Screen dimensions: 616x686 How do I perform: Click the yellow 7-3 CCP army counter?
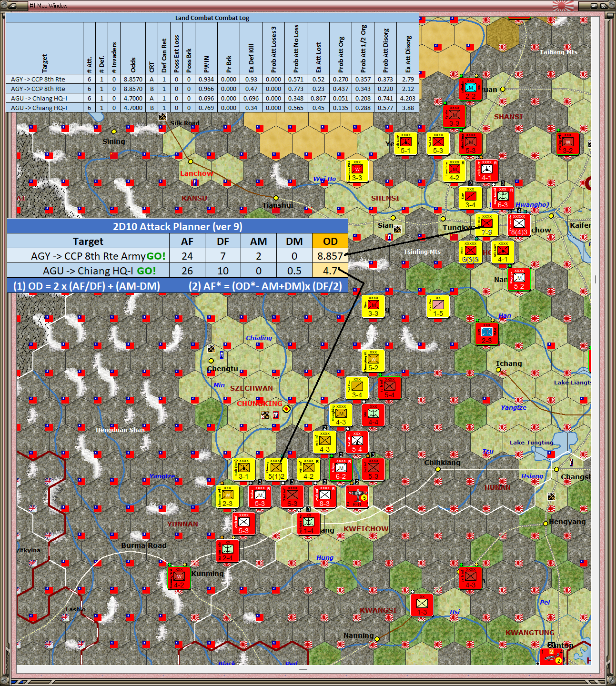486,225
